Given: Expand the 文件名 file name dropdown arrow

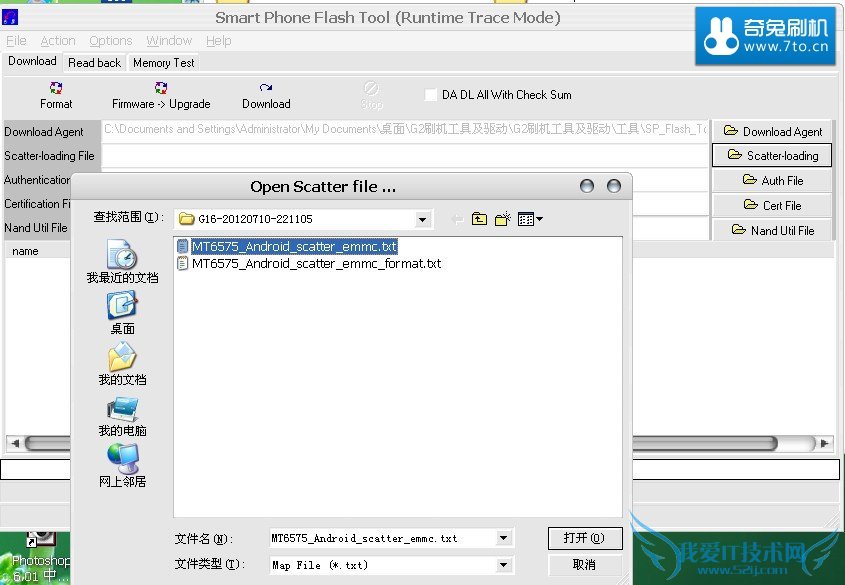Looking at the screenshot, I should click(x=503, y=538).
